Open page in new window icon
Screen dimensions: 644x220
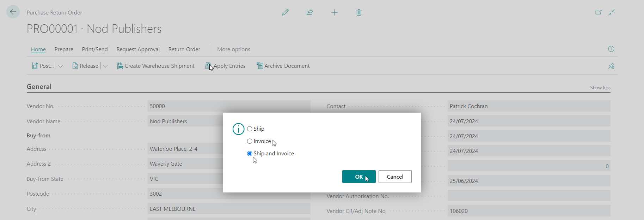598,12
